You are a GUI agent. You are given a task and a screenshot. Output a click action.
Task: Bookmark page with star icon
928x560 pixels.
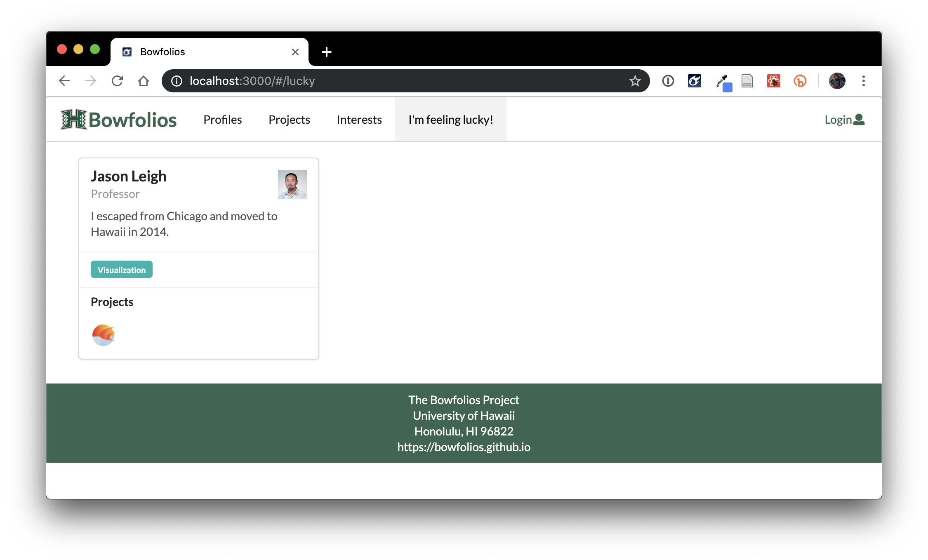pos(635,81)
